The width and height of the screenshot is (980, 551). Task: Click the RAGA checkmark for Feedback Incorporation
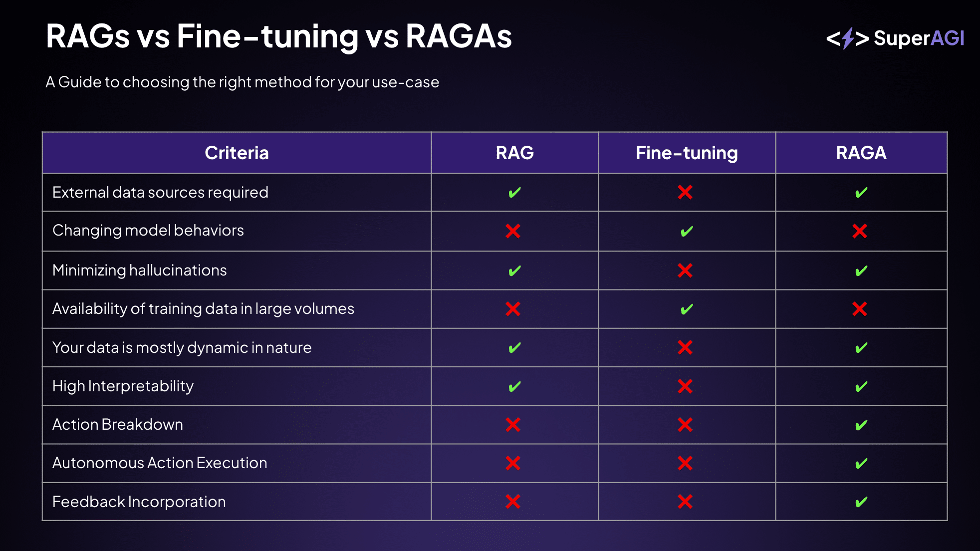coord(861,502)
